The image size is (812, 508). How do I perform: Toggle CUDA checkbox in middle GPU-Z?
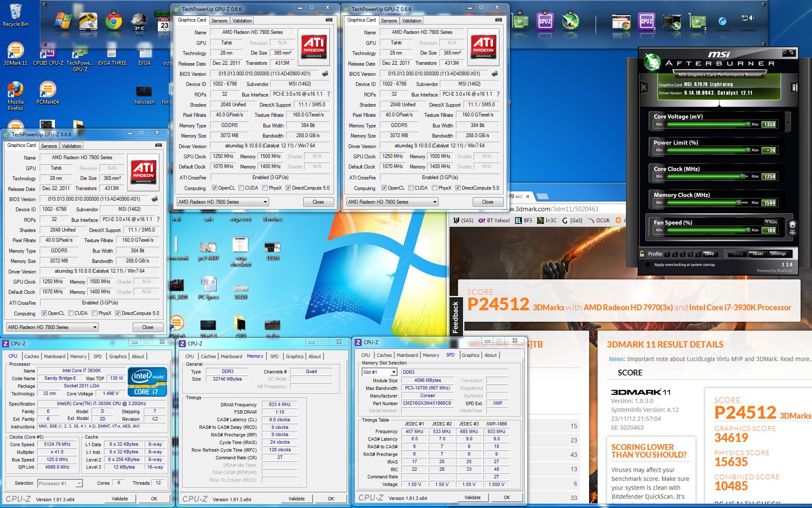[241, 188]
